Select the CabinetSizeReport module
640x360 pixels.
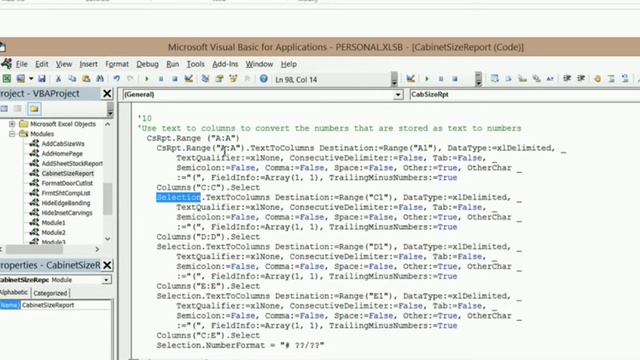click(x=67, y=173)
